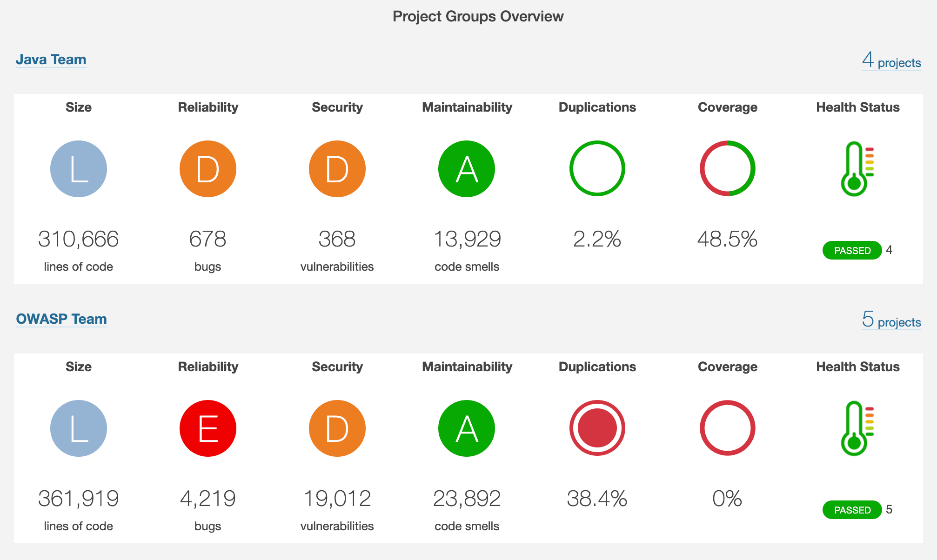Click OWASP Team Reliability E rating badge
Screen dimensions: 937x560
tap(208, 428)
